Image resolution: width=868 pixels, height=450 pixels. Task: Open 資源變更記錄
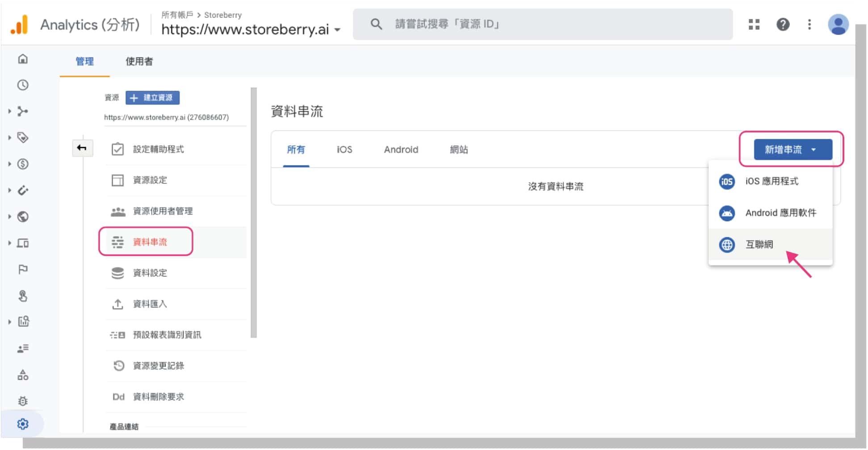click(x=176, y=366)
